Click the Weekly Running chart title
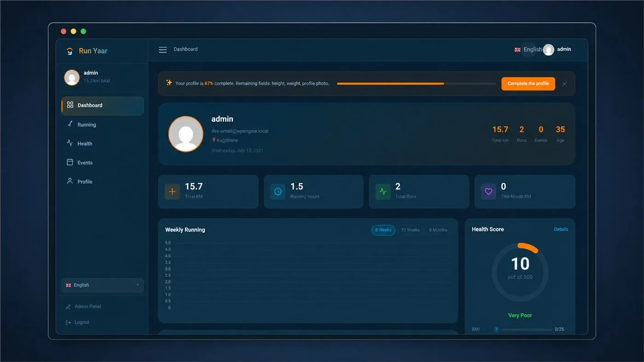Viewport: 644px width, 362px height. (x=185, y=230)
